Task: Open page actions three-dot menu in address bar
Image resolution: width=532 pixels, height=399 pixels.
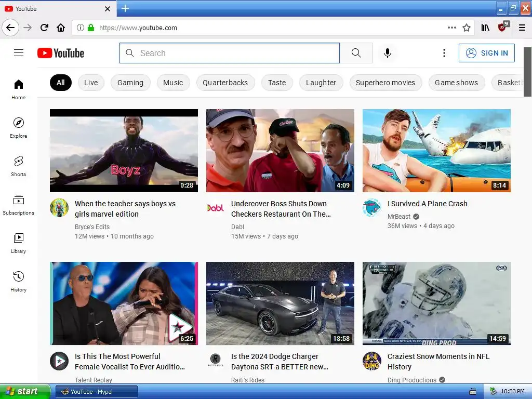Action: point(451,28)
